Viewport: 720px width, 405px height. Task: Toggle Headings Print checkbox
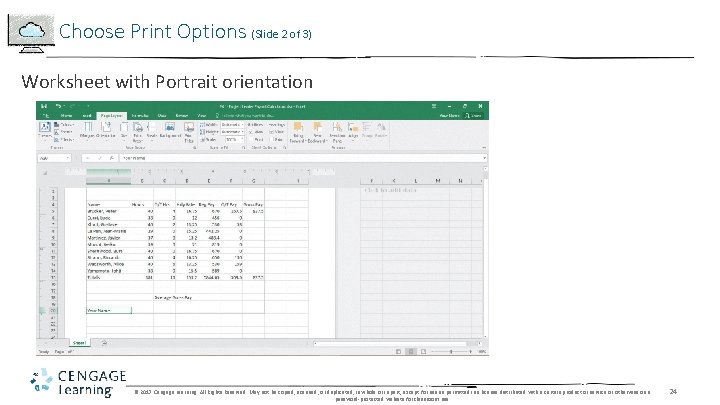(272, 139)
